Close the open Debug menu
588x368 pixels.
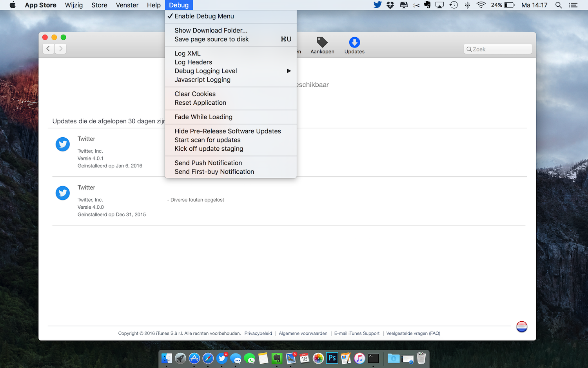click(x=179, y=5)
